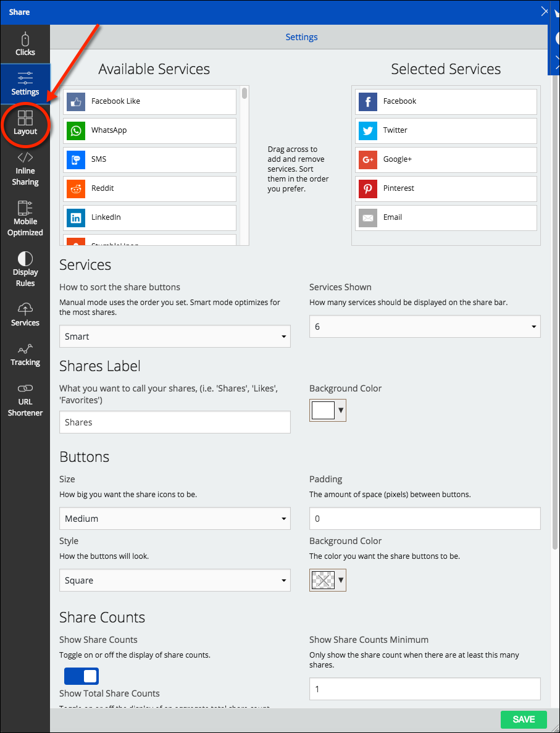
Task: Toggle off Show Share Counts switch
Action: pos(81,676)
